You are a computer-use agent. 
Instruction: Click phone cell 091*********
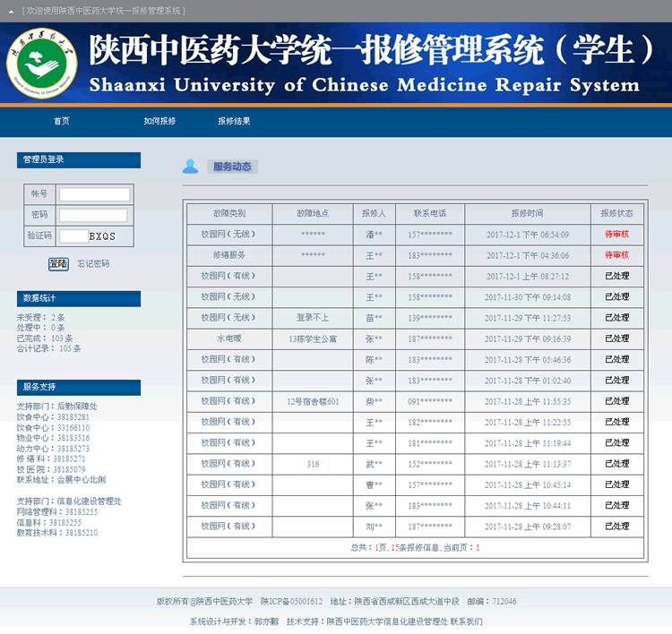pos(430,402)
